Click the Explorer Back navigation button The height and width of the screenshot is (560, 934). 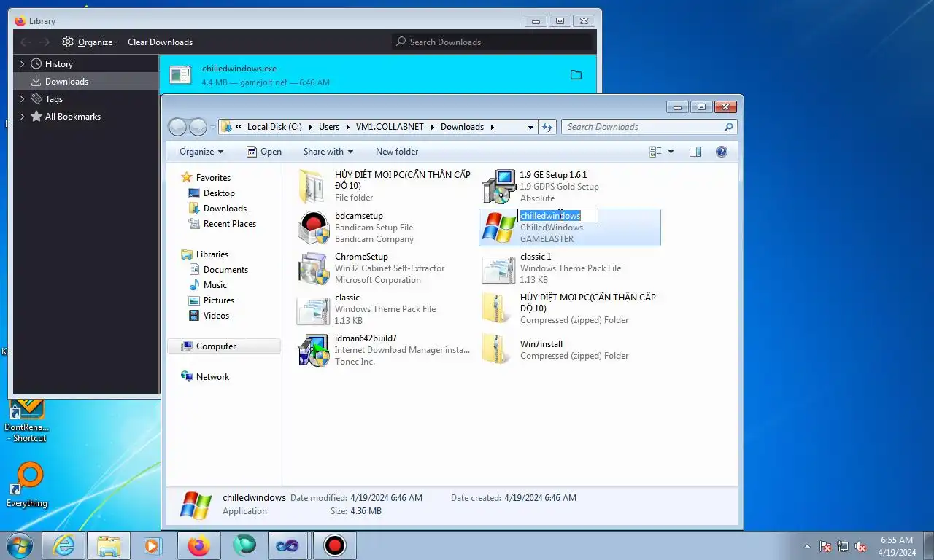[177, 127]
